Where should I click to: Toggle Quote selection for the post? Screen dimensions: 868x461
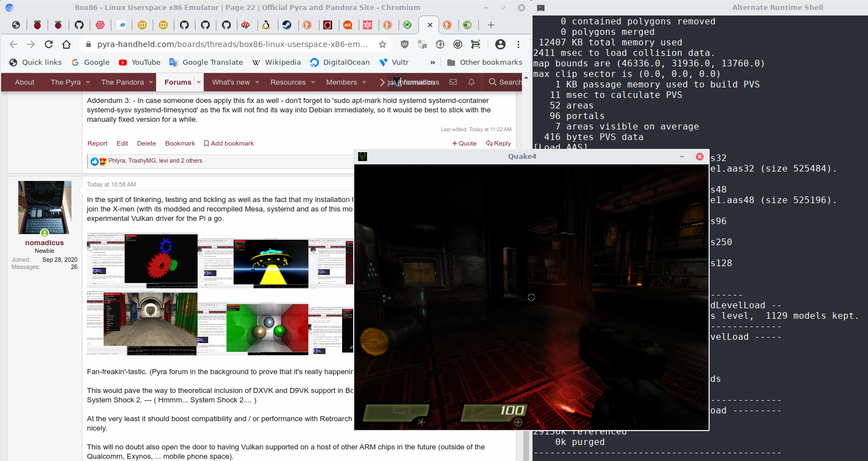pyautogui.click(x=464, y=143)
